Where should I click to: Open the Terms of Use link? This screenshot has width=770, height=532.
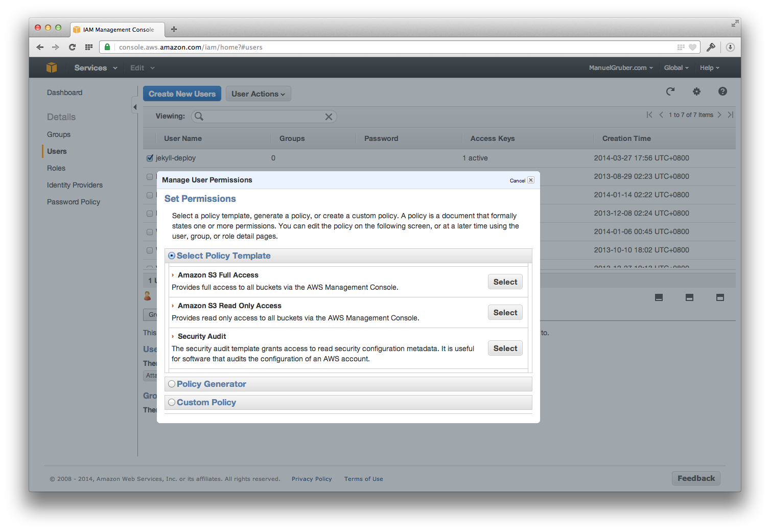click(x=363, y=479)
